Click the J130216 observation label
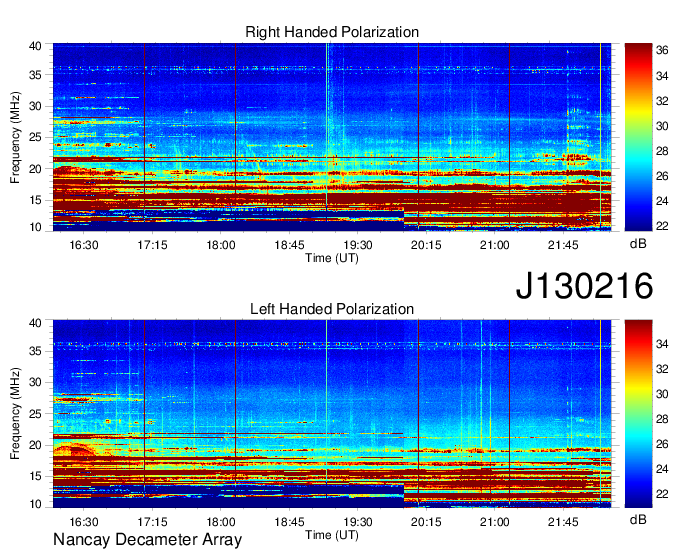 tap(584, 286)
